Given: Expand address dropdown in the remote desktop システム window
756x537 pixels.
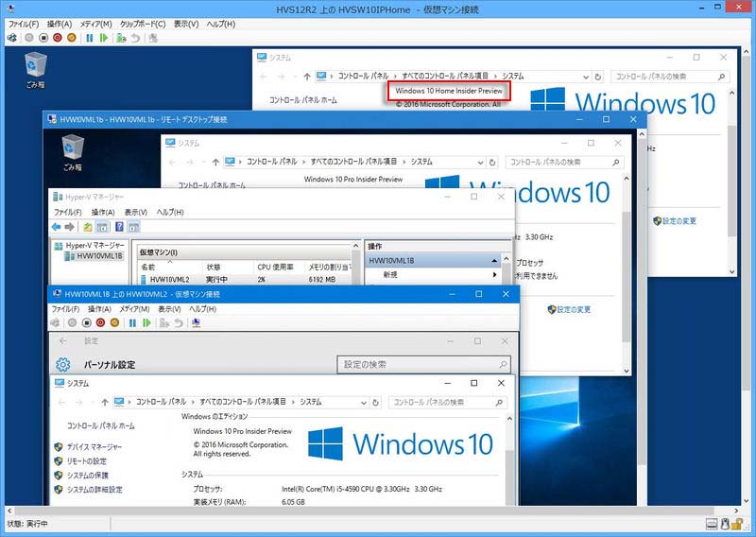Looking at the screenshot, I should point(480,163).
